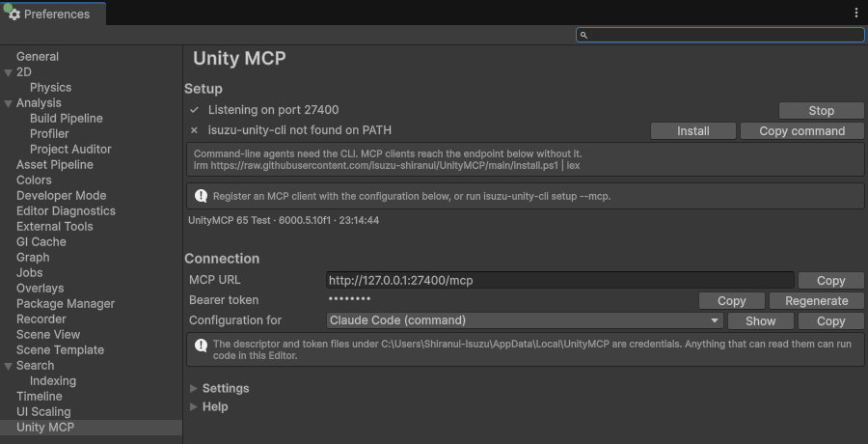Image resolution: width=868 pixels, height=444 pixels.
Task: Select Unity MCP in the sidebar
Action: click(x=91, y=428)
